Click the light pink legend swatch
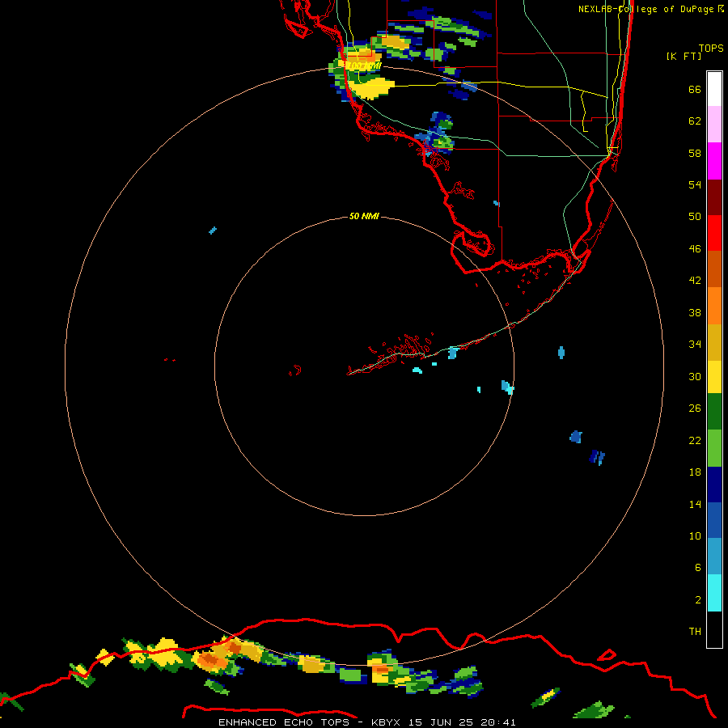This screenshot has height=728, width=728. (714, 124)
